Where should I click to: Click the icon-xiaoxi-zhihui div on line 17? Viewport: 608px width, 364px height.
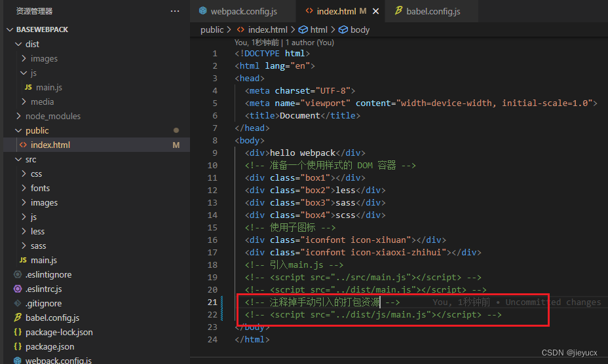click(363, 252)
